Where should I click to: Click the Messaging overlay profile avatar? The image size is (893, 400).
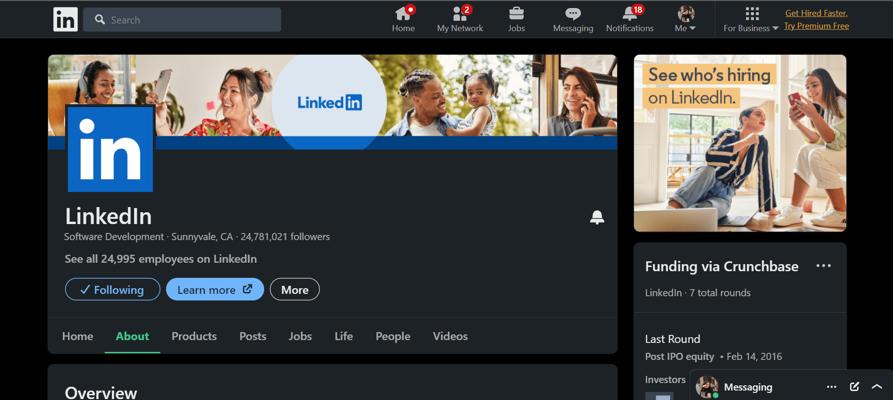pyautogui.click(x=707, y=387)
